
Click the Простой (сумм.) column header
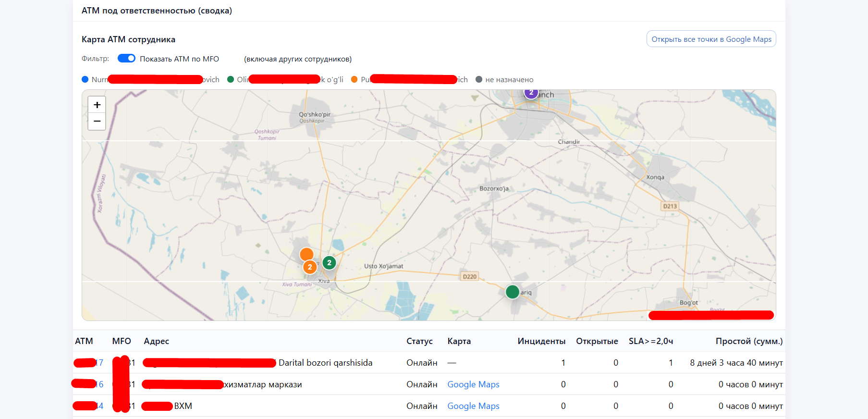[x=749, y=341]
